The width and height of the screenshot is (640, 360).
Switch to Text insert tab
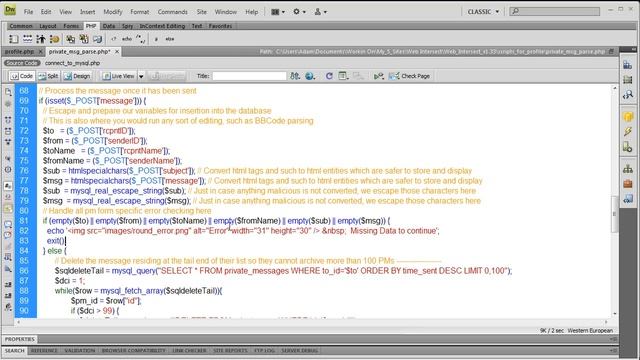pyautogui.click(x=197, y=26)
